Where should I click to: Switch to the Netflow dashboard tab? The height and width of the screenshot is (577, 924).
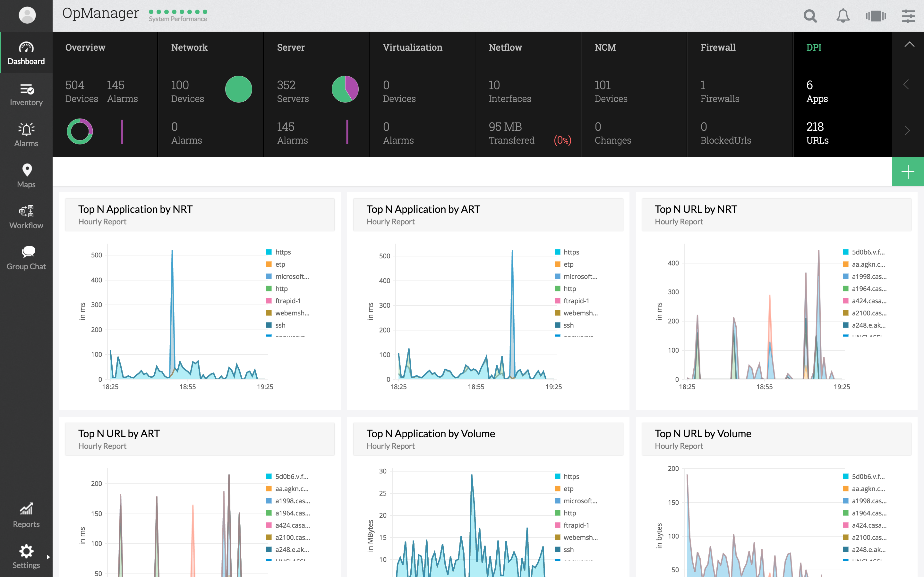tap(505, 47)
